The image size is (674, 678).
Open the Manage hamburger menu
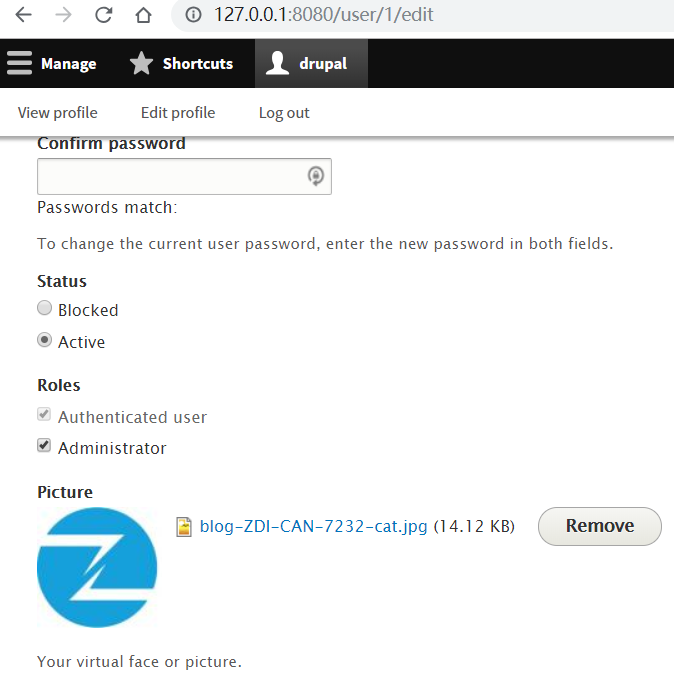(x=52, y=64)
